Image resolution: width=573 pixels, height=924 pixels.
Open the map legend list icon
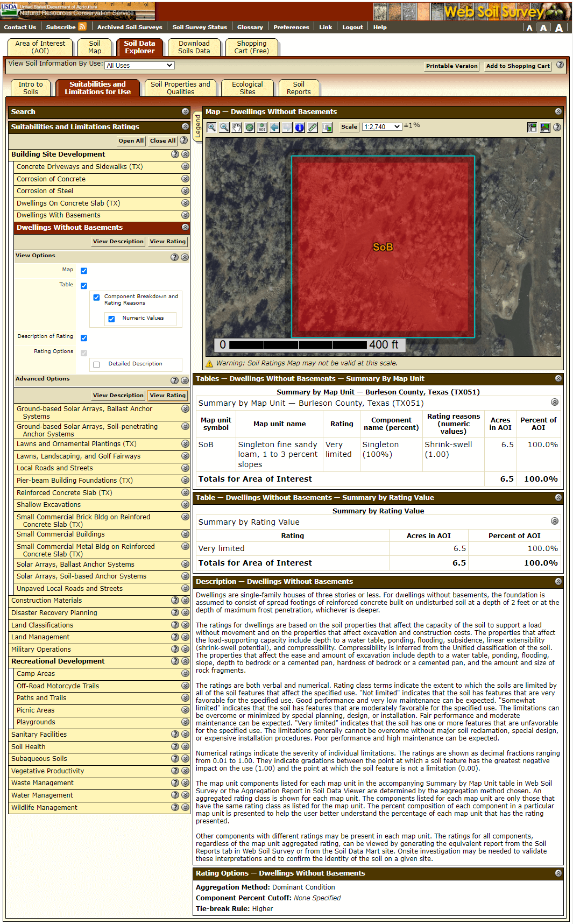click(532, 128)
